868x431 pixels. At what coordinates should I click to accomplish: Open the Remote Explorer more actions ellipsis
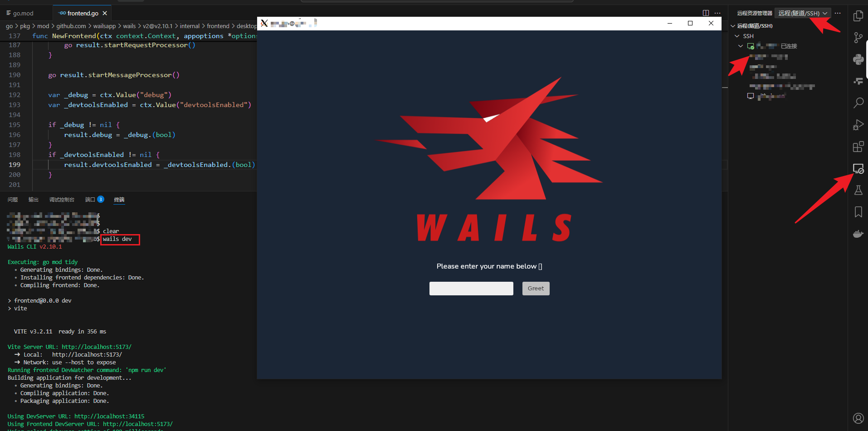pyautogui.click(x=838, y=13)
